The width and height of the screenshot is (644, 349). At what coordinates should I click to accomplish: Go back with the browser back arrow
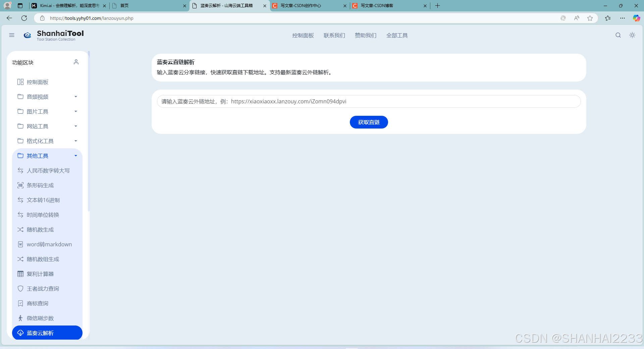click(9, 18)
